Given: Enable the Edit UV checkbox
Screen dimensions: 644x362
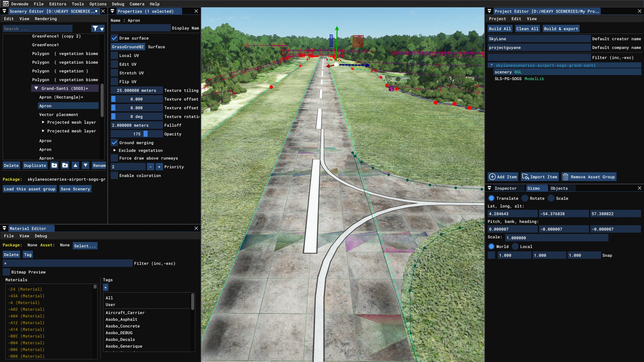Looking at the screenshot, I should pos(114,64).
